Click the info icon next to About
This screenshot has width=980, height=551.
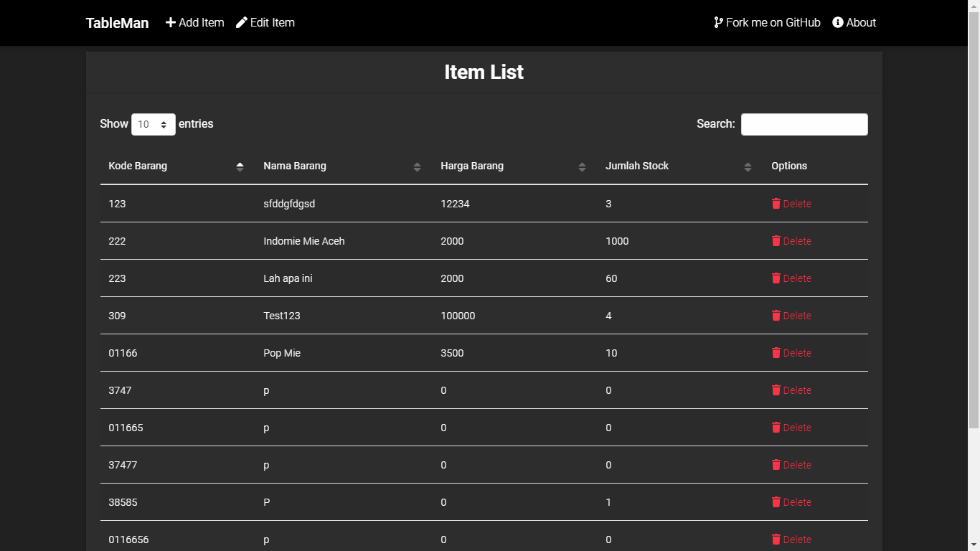[x=837, y=22]
